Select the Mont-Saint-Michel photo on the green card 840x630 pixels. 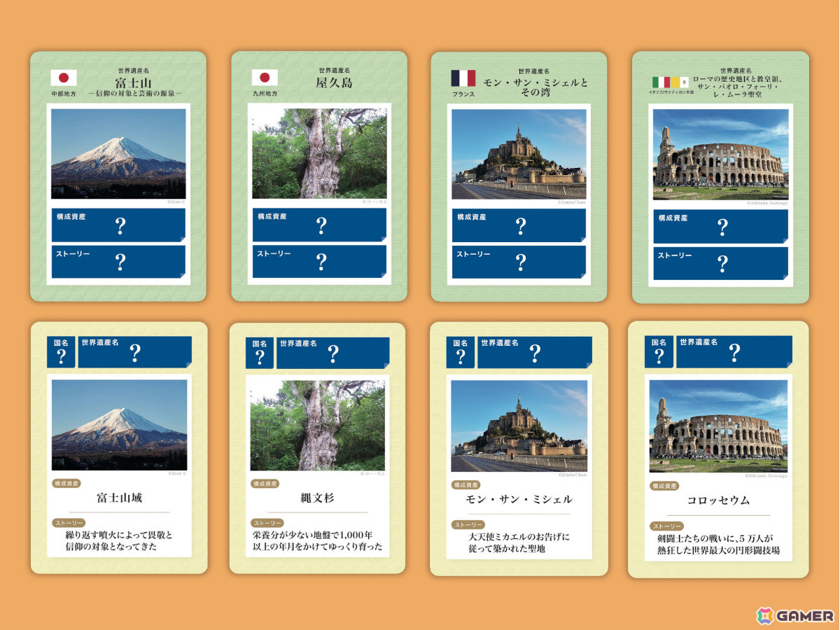[x=519, y=154]
